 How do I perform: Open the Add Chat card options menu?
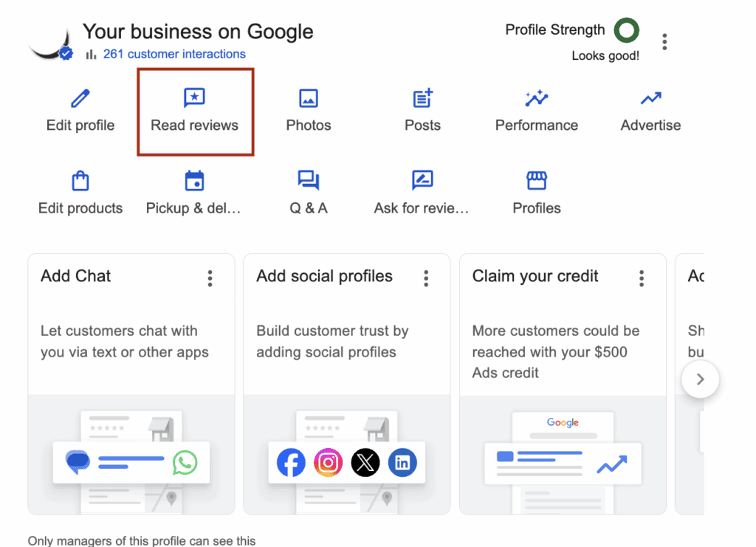(210, 278)
